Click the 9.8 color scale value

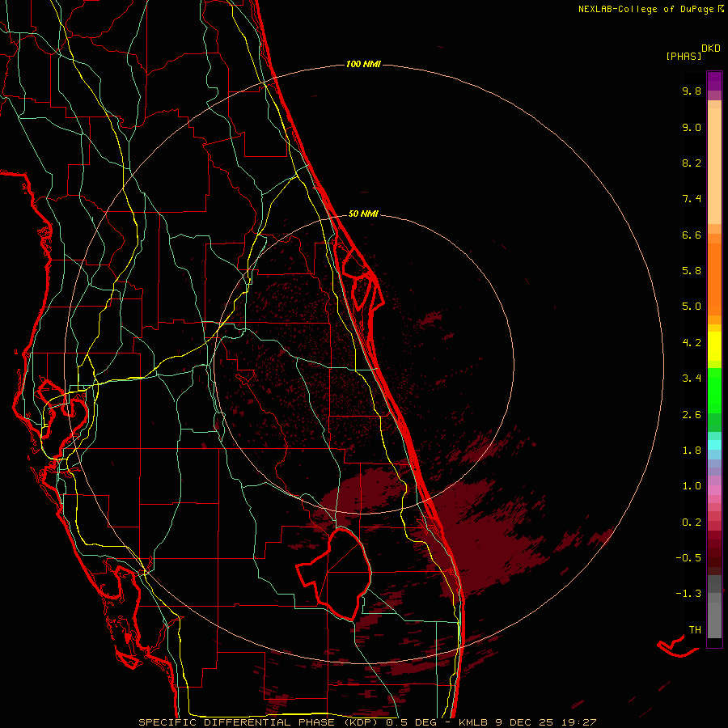692,91
